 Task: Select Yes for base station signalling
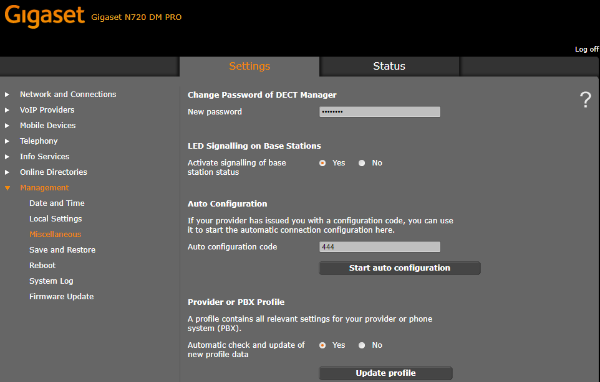(323, 163)
